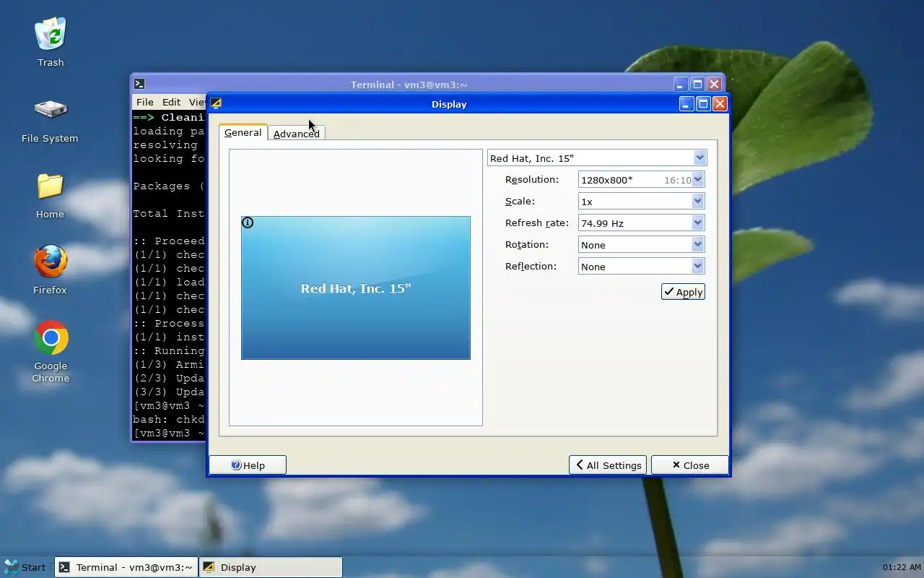Launch Google Chrome from the desktop
Viewport: 924px width, 578px height.
(x=51, y=351)
